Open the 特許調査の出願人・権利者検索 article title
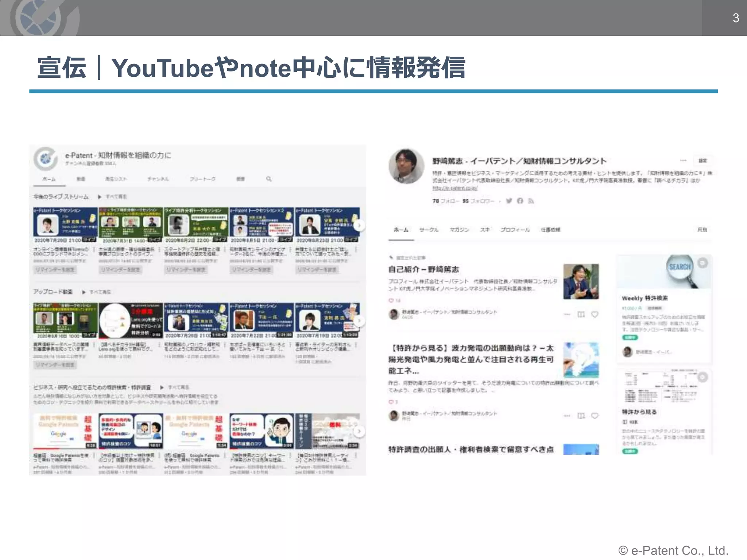This screenshot has height=560, width=747. pyautogui.click(x=471, y=450)
